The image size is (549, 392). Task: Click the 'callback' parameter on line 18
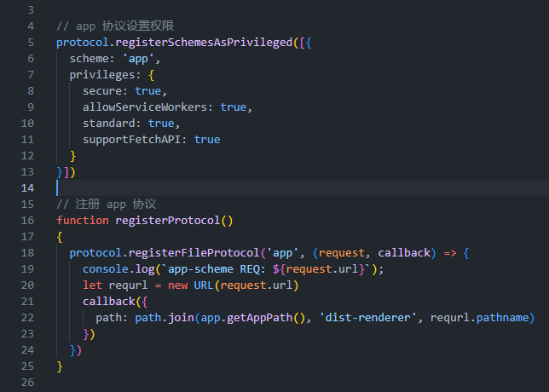(x=404, y=253)
